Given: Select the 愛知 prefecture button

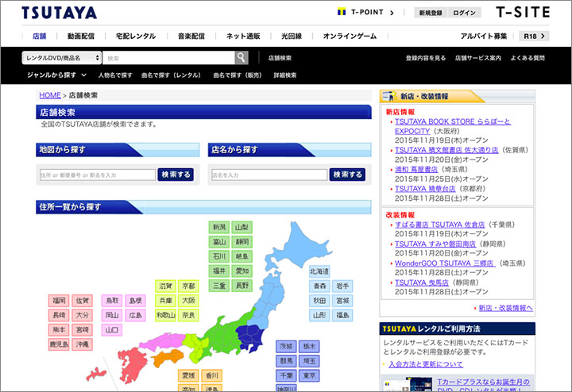Looking at the screenshot, I should pyautogui.click(x=242, y=271).
